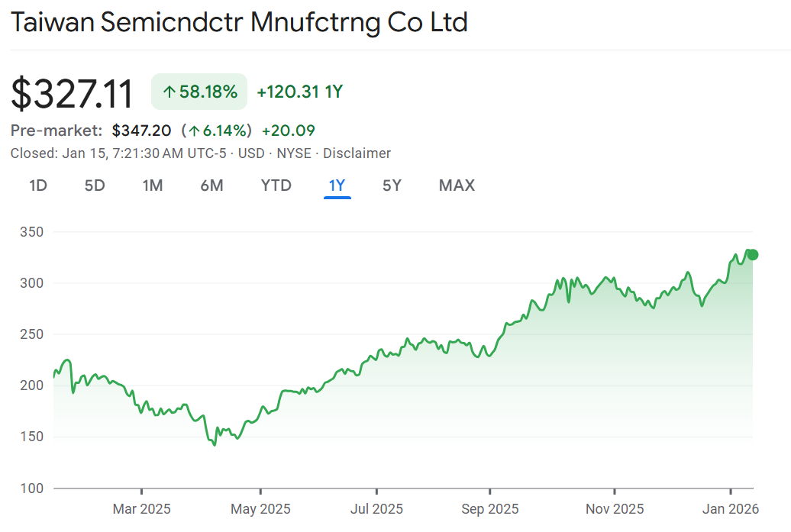This screenshot has height=532, width=791.
Task: Click the green 58.18% change badge
Action: pyautogui.click(x=199, y=92)
